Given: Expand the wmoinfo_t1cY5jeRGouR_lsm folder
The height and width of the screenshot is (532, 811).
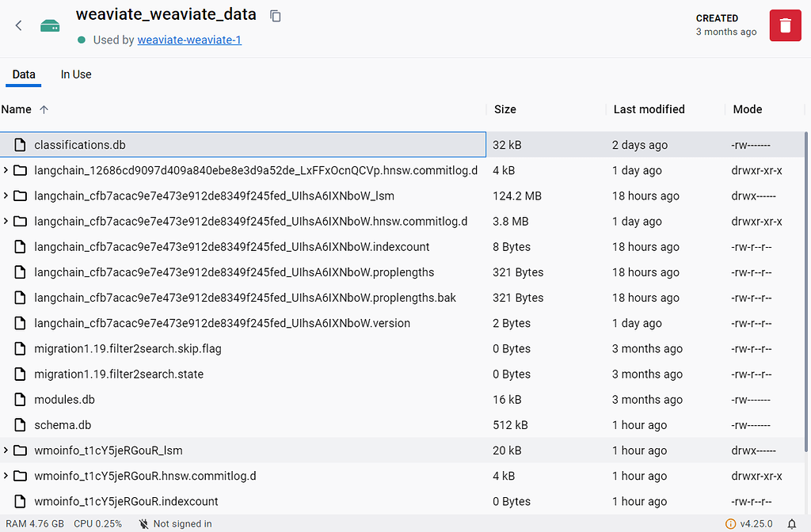Looking at the screenshot, I should 6,450.
